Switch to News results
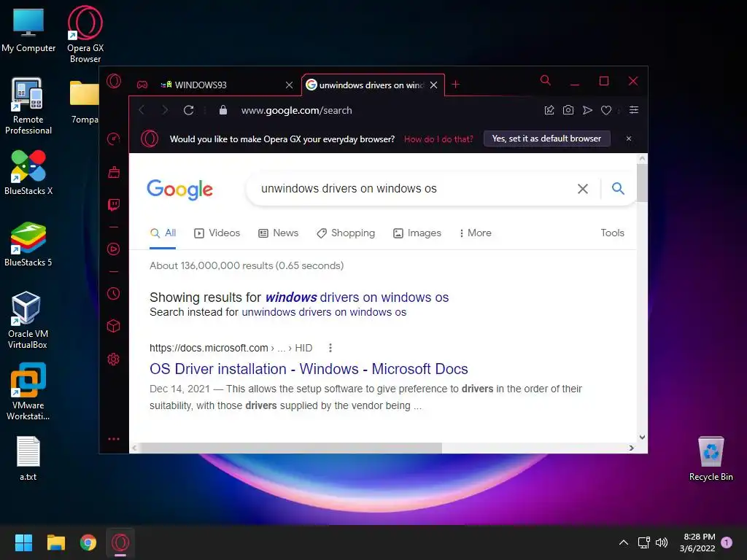The width and height of the screenshot is (747, 560). 278,233
